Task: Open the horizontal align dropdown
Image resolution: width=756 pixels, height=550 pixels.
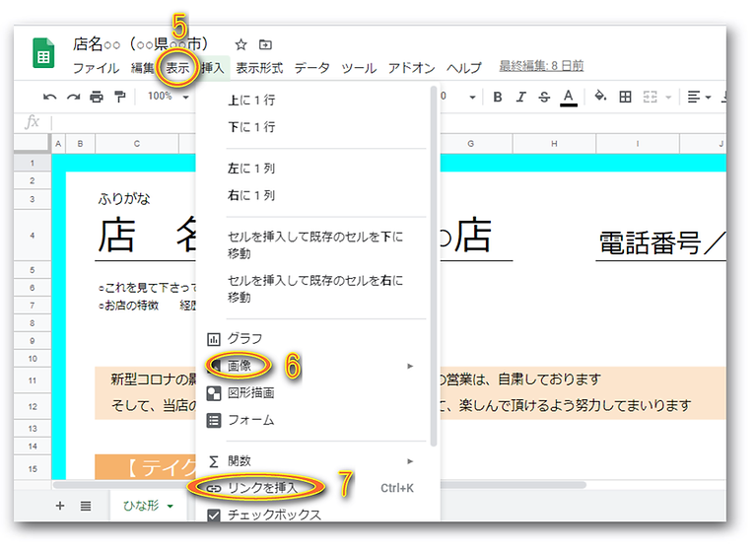Action: pyautogui.click(x=699, y=97)
